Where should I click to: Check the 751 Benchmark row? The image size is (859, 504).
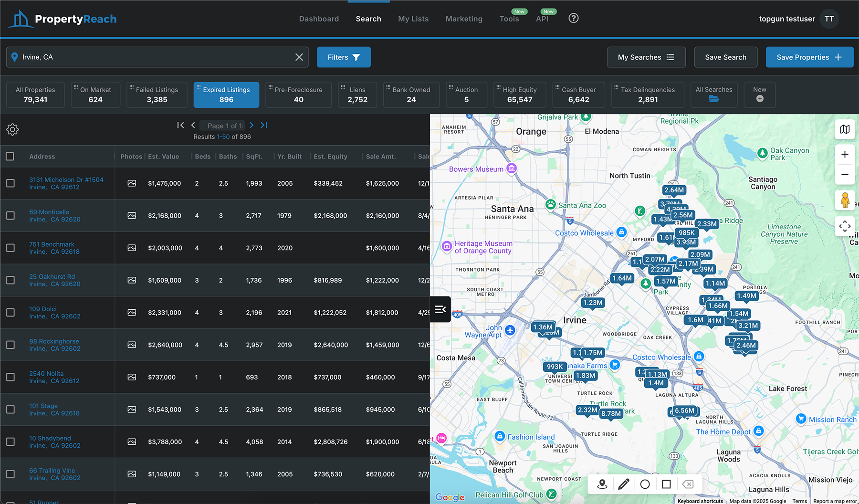[x=10, y=248]
